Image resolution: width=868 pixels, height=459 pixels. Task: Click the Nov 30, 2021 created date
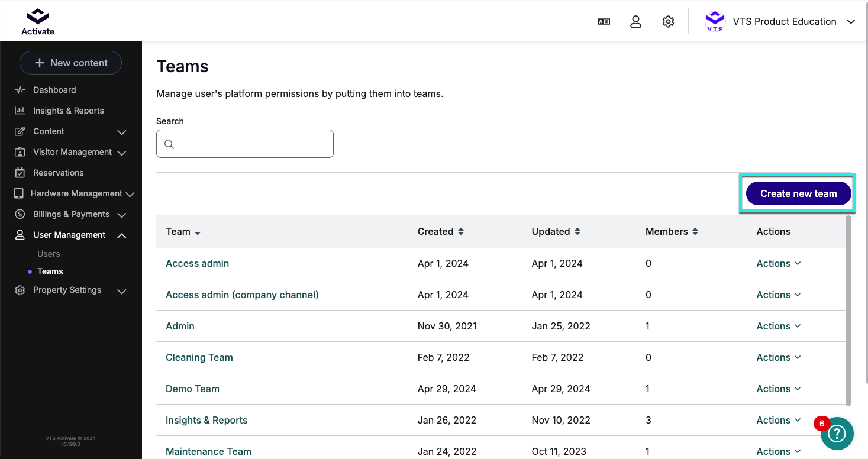click(x=447, y=326)
